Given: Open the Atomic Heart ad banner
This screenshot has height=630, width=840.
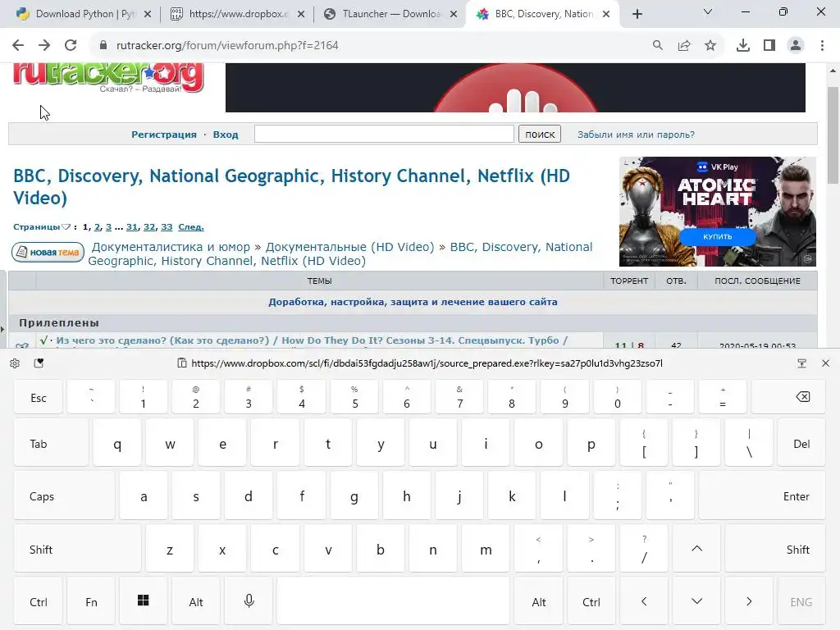Looking at the screenshot, I should 717,212.
